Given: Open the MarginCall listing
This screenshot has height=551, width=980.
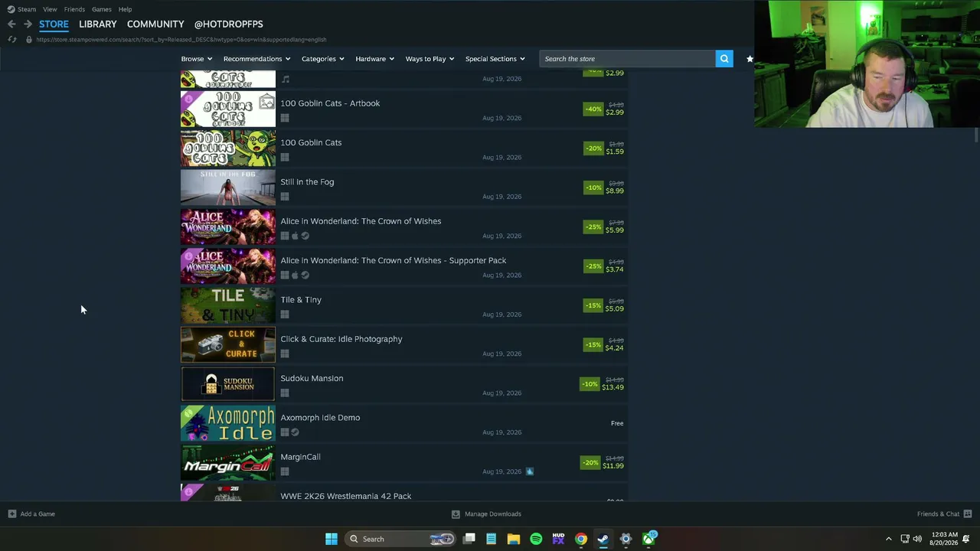Looking at the screenshot, I should click(x=404, y=463).
